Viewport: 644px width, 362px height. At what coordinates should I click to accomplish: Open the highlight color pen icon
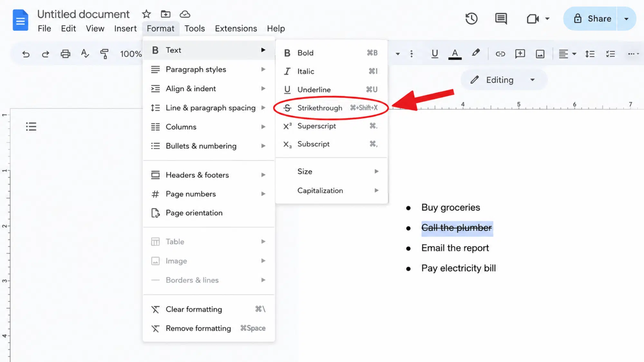pyautogui.click(x=476, y=53)
